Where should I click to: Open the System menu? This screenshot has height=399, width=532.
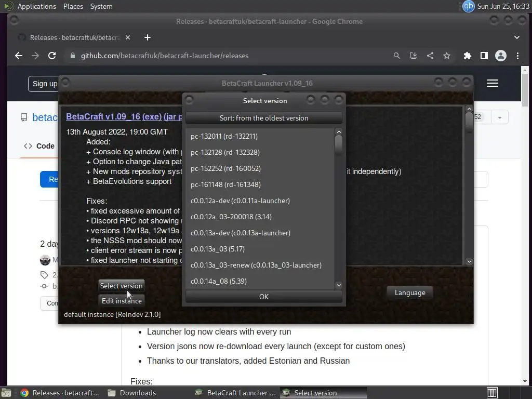click(x=101, y=6)
